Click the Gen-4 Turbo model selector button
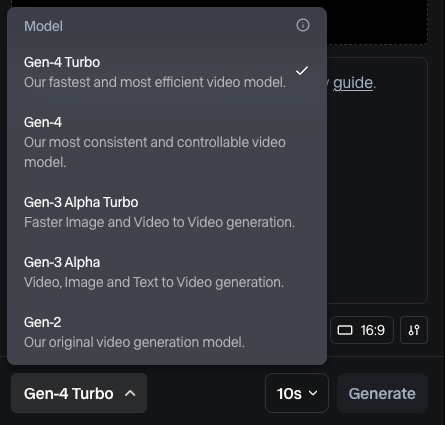 [79, 393]
